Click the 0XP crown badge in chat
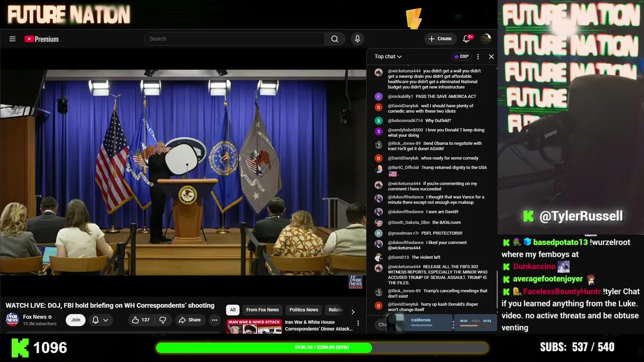The width and height of the screenshot is (644, 362). 461,57
